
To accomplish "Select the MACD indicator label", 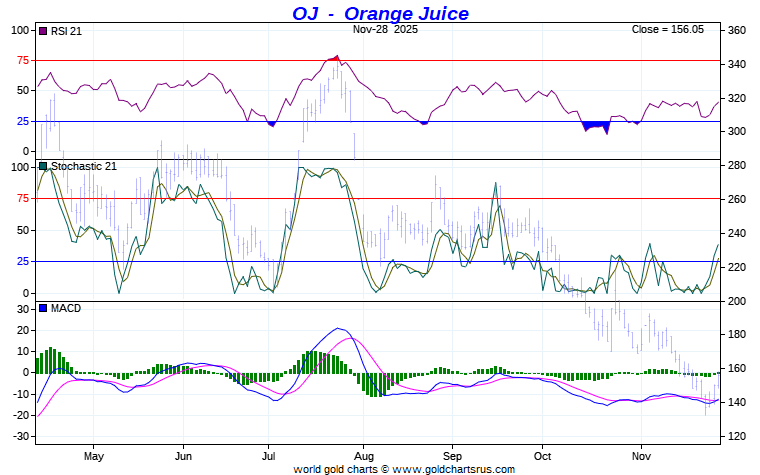I will [x=66, y=308].
